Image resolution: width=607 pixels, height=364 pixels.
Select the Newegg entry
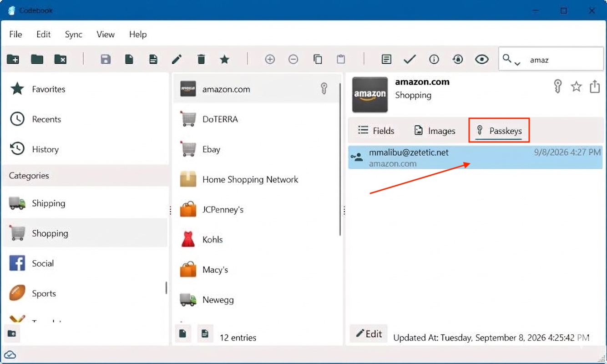coord(256,300)
